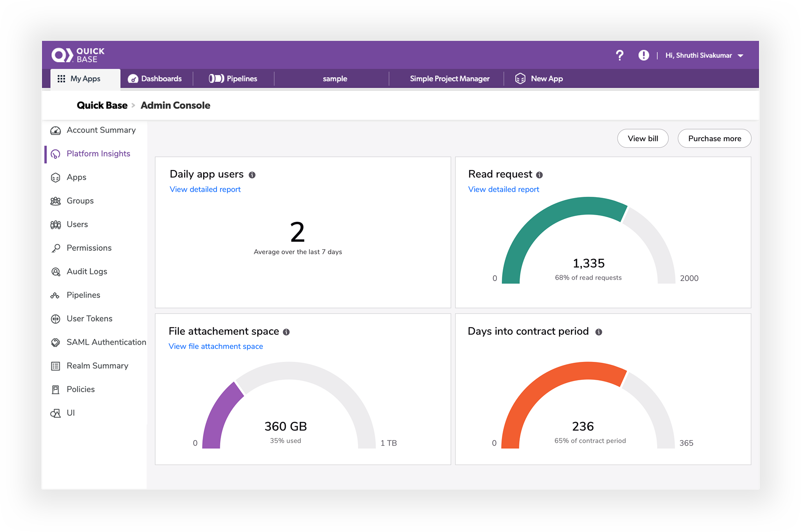Viewport: 801px width, 532px height.
Task: Click the Groups people icon
Action: click(55, 201)
